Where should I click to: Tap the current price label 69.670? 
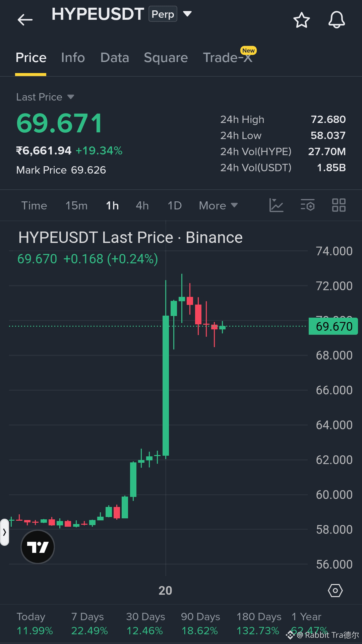333,326
